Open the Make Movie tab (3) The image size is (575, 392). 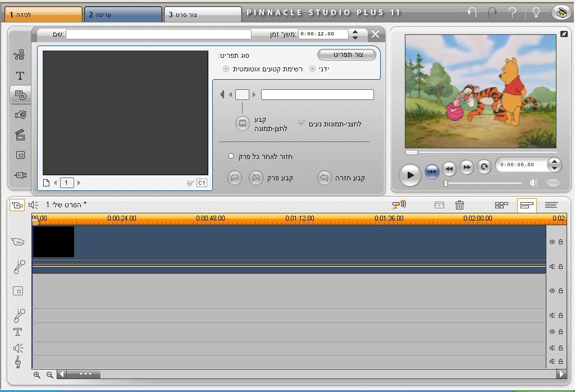203,14
